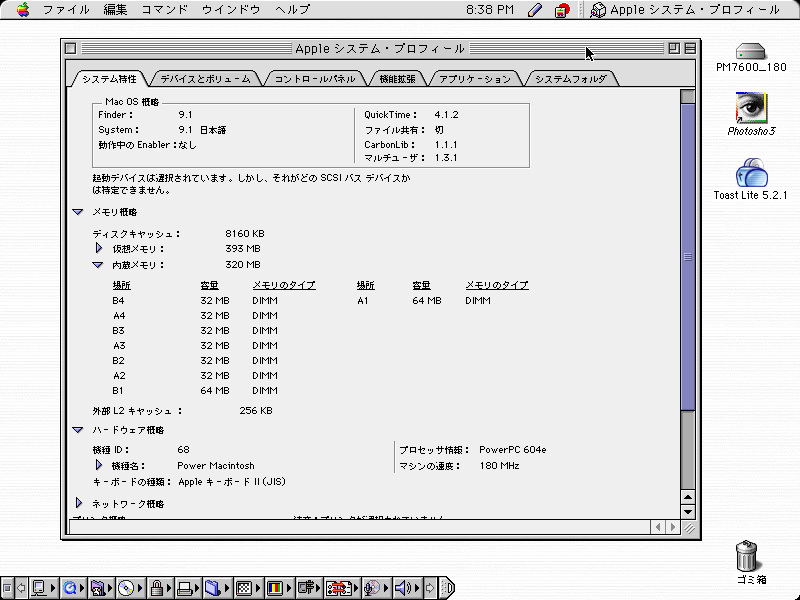Click the Control Strip right scroll arrow
This screenshot has height=600, width=800.
pos(430,588)
